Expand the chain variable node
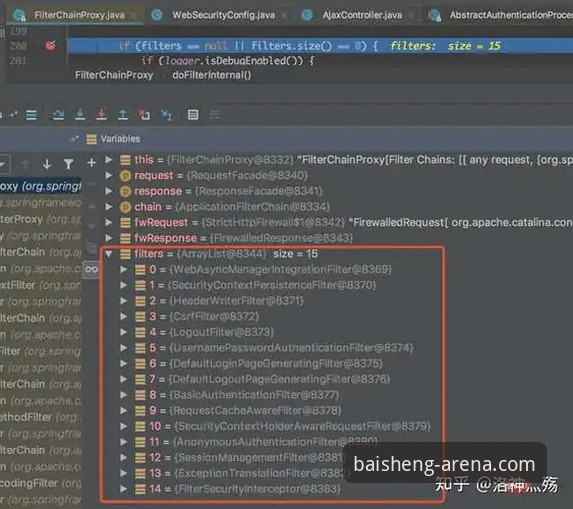 (109, 207)
